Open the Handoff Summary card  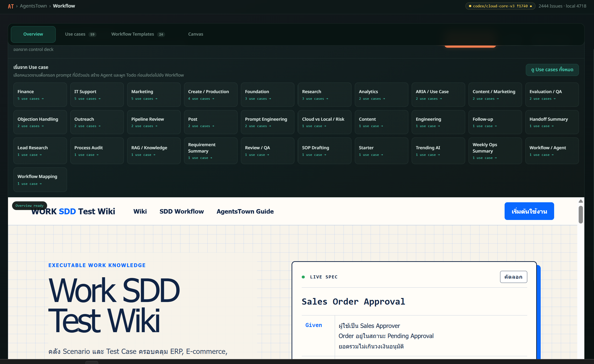552,122
